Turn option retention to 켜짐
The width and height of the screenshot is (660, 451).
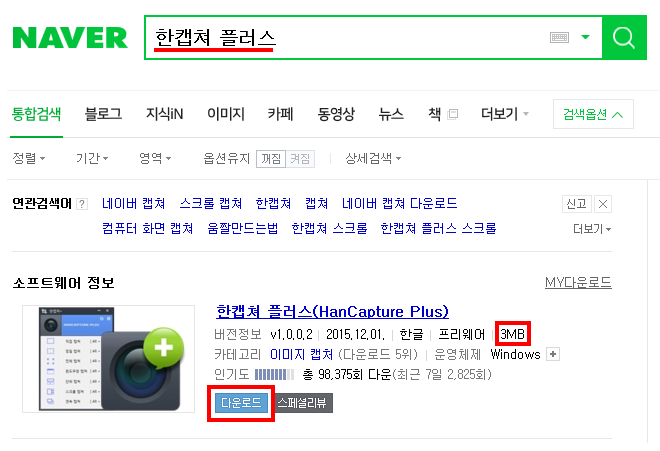coord(300,159)
